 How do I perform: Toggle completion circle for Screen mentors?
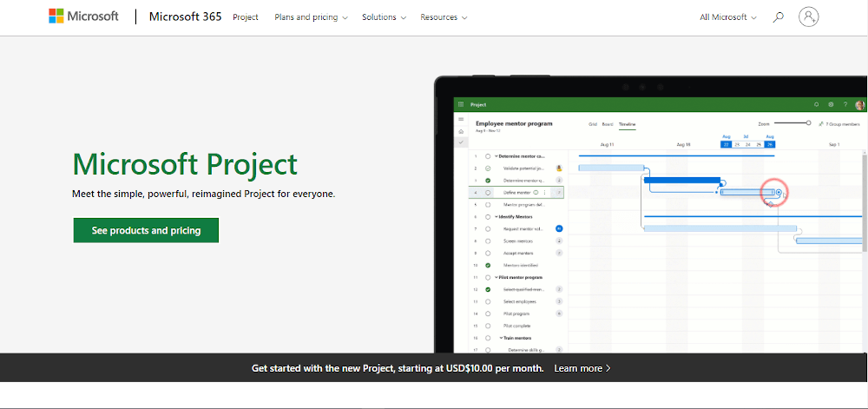coord(488,241)
